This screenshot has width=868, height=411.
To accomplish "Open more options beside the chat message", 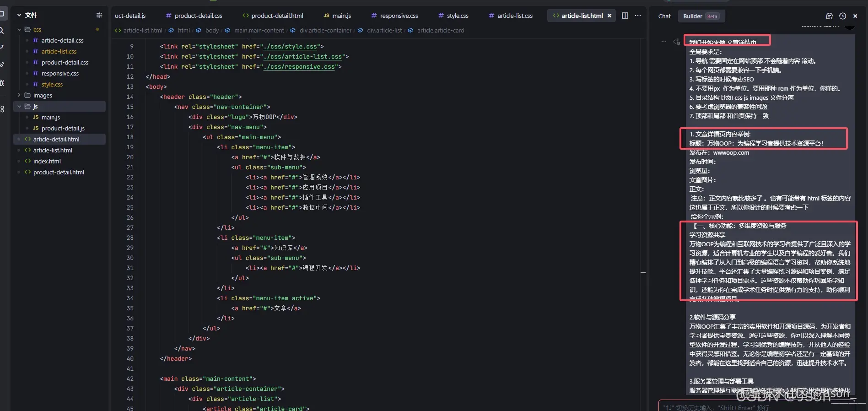I will 664,42.
